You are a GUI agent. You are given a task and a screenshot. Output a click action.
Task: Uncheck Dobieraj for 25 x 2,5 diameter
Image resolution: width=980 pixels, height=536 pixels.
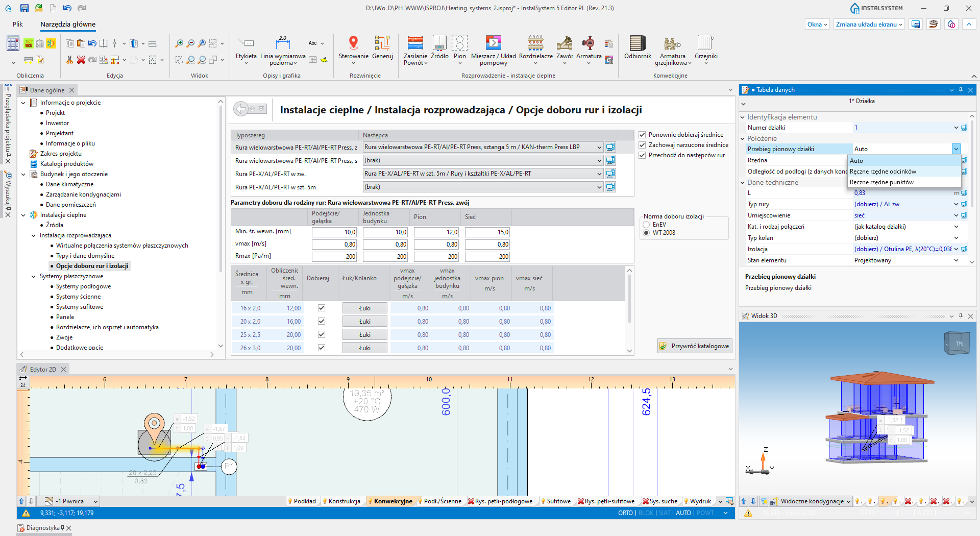322,334
